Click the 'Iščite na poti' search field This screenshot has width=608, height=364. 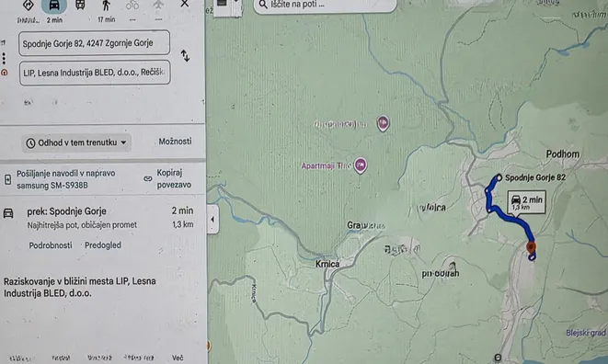coord(325,5)
